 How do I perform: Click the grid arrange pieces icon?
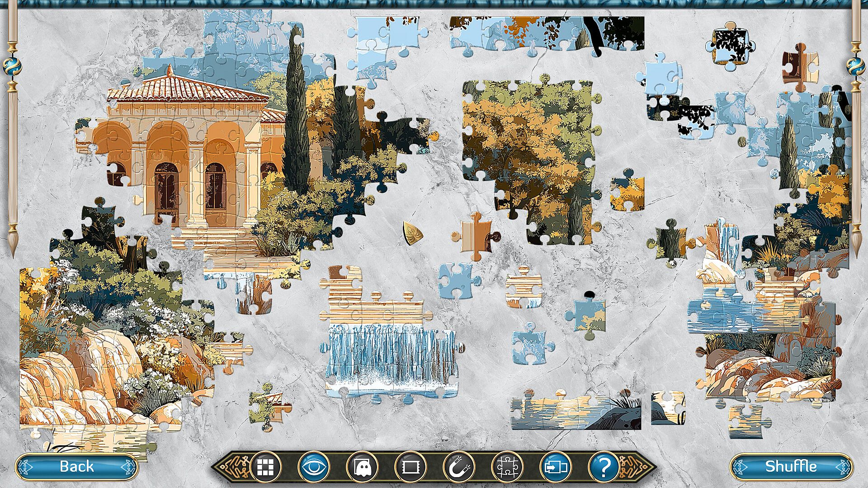pos(265,467)
